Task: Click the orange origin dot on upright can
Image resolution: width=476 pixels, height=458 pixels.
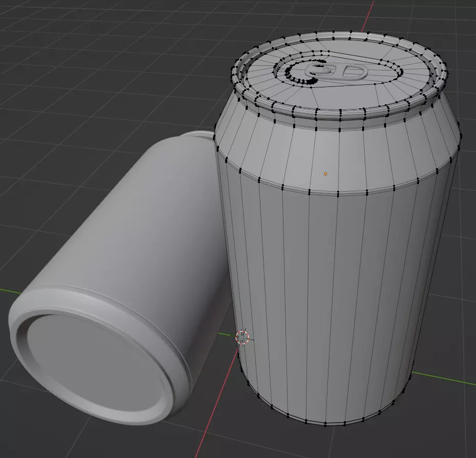Action: (325, 174)
